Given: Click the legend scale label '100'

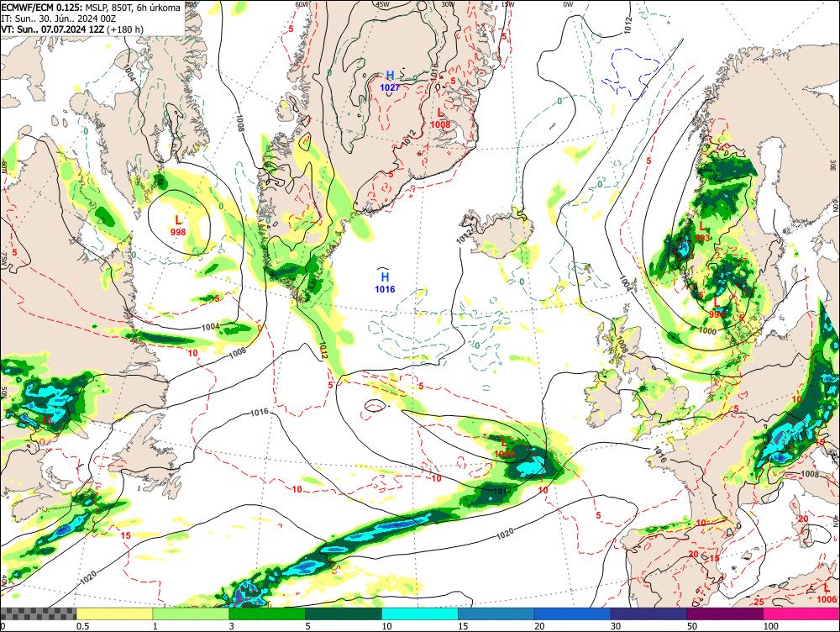Looking at the screenshot, I should click(x=770, y=626).
